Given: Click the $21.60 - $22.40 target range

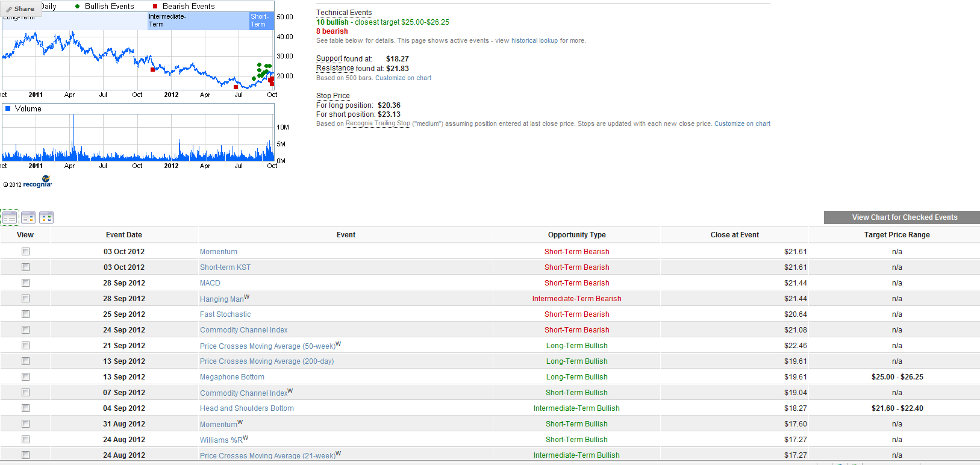Looking at the screenshot, I should tap(897, 408).
